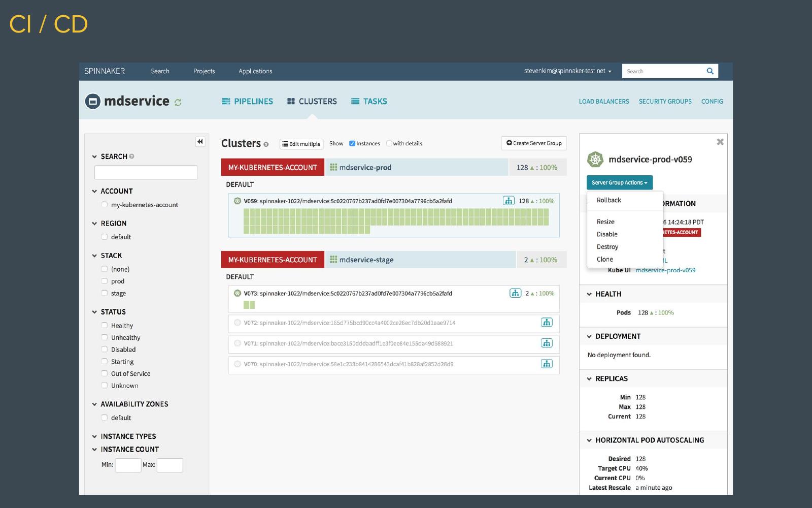Check the stage stack filter

coord(104,293)
